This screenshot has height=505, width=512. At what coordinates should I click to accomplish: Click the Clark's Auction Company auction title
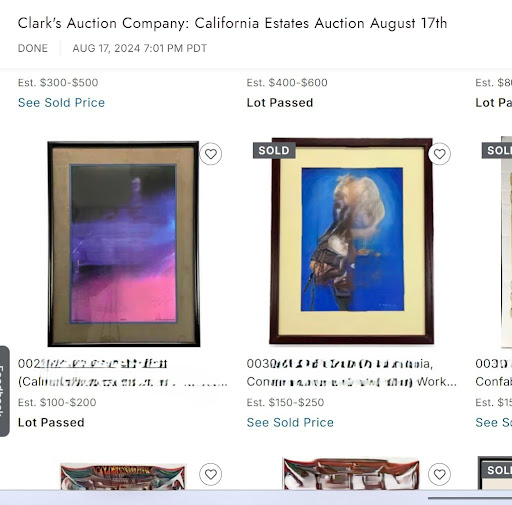(x=232, y=23)
